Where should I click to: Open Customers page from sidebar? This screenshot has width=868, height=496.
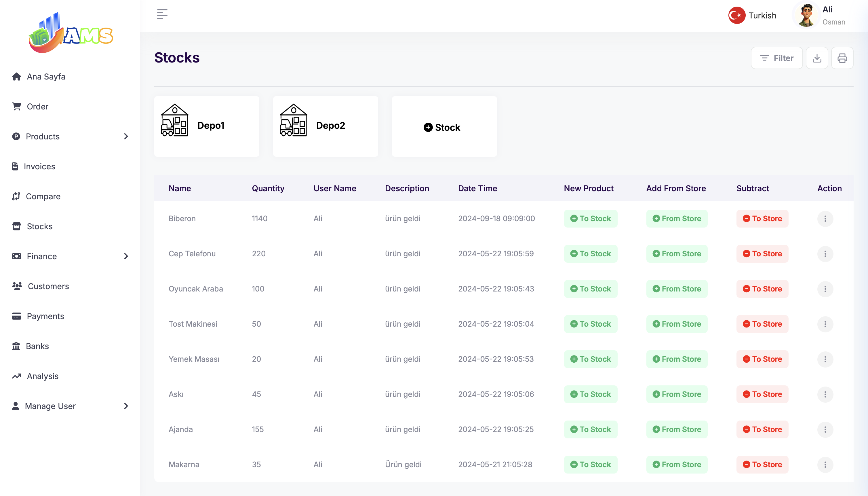48,287
